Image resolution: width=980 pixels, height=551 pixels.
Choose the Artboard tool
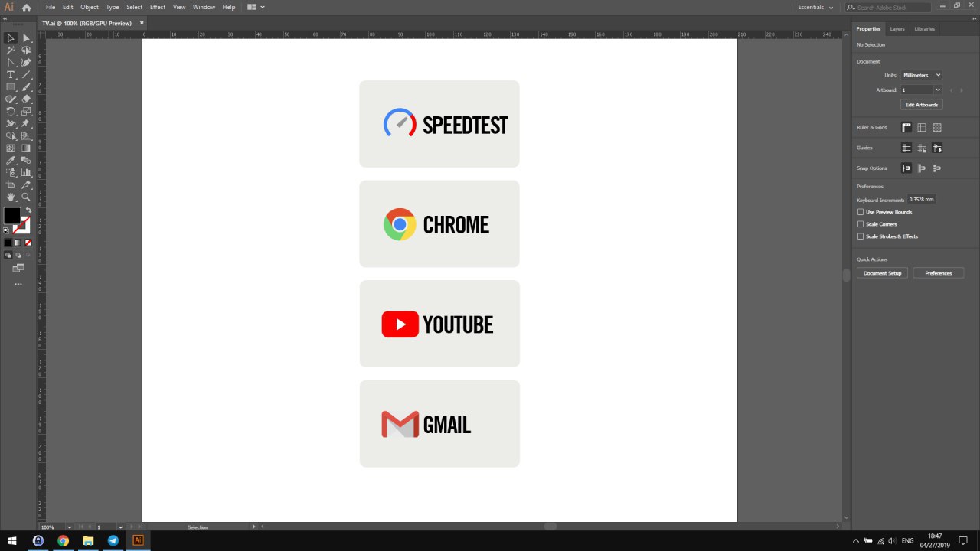click(11, 184)
